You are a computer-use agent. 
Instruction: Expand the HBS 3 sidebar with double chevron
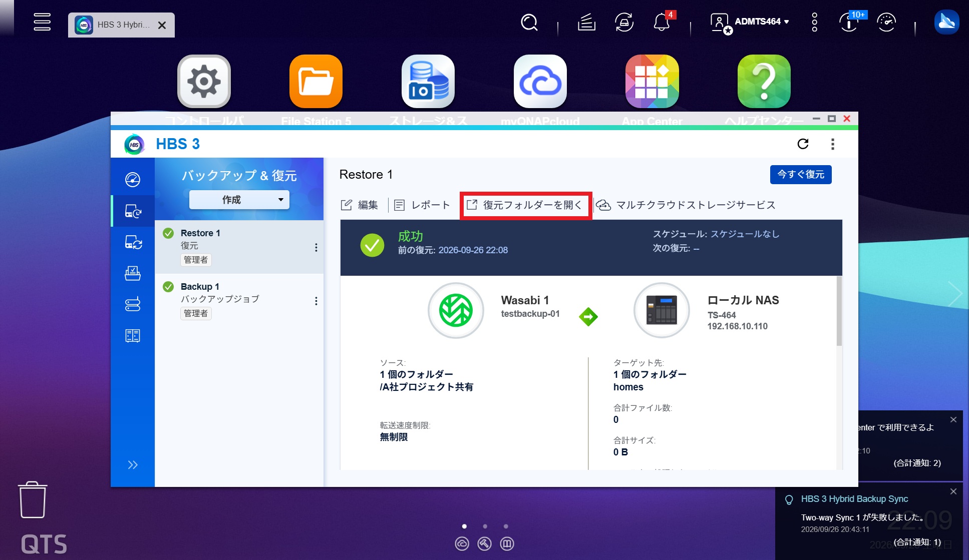pyautogui.click(x=133, y=465)
